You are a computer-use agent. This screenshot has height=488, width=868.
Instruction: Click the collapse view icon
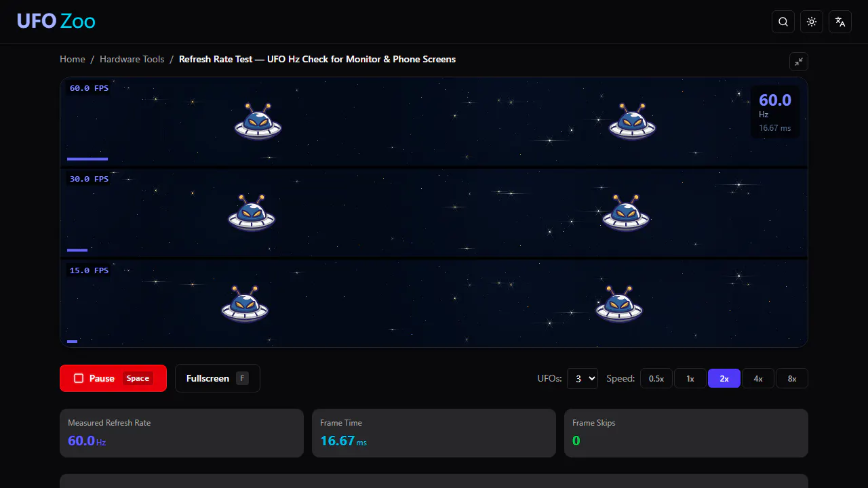(799, 62)
